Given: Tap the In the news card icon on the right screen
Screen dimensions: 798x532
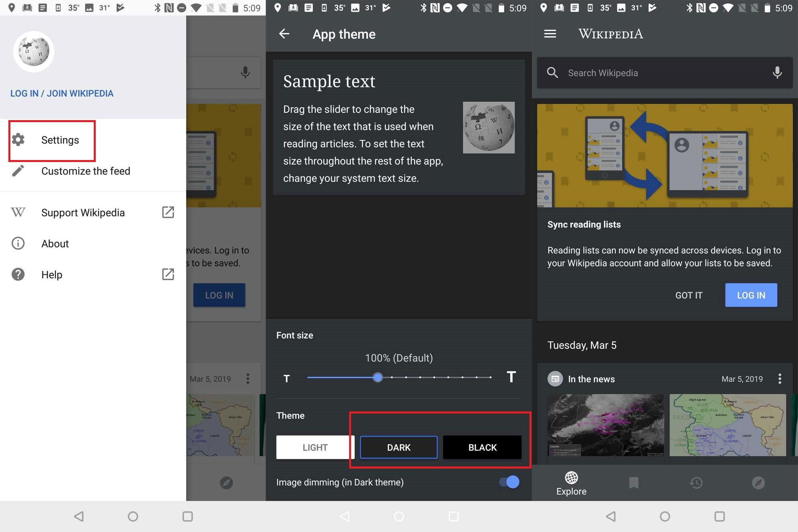Looking at the screenshot, I should coord(555,379).
